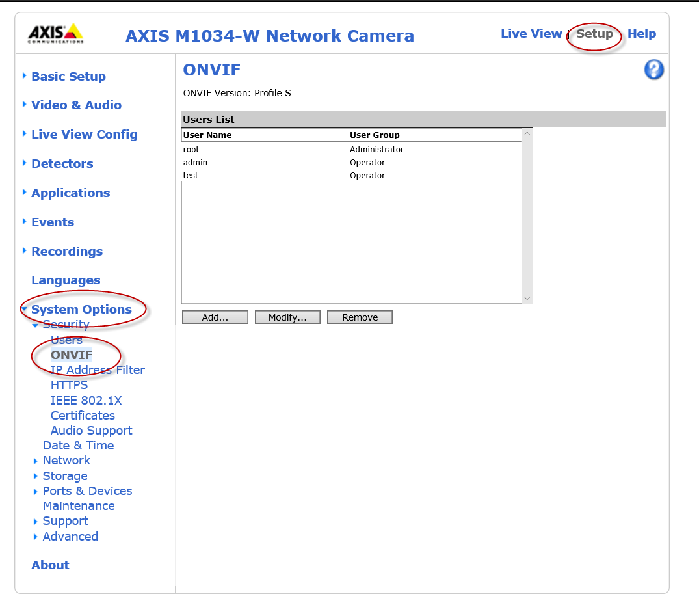Expand the Basic Setup arrow

click(25, 76)
